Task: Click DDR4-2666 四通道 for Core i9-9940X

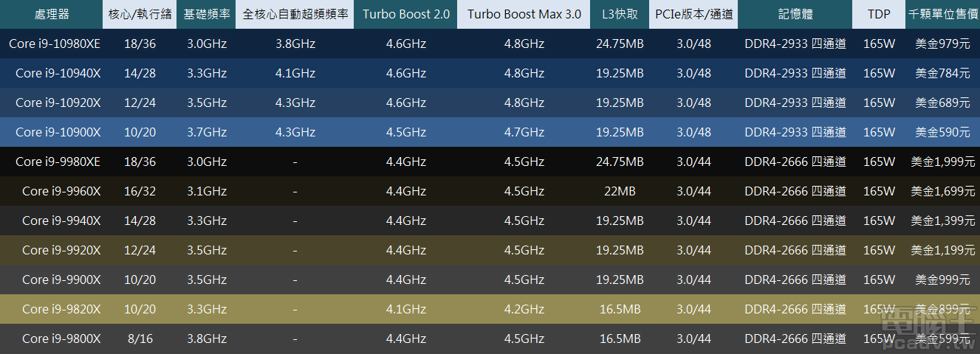Action: (x=795, y=221)
